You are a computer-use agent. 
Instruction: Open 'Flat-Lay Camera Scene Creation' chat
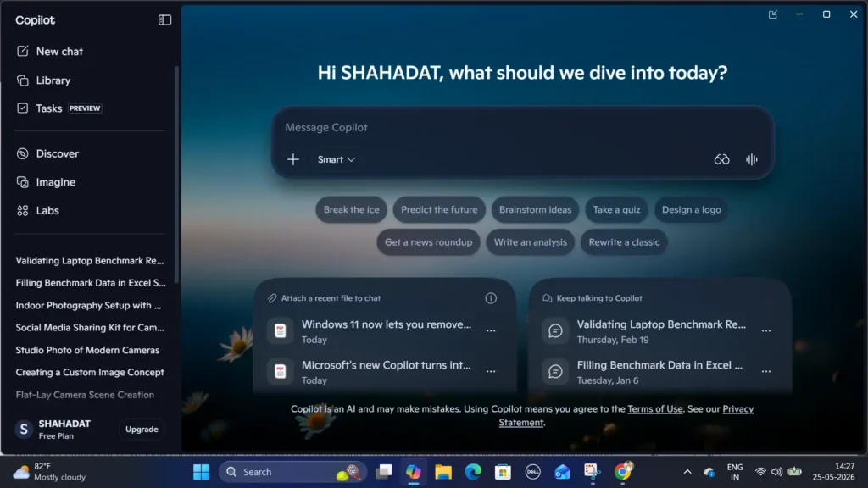(85, 395)
